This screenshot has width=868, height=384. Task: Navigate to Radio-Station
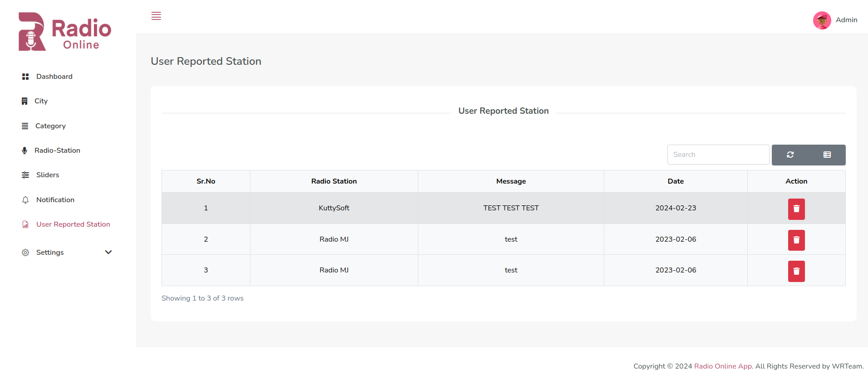57,151
